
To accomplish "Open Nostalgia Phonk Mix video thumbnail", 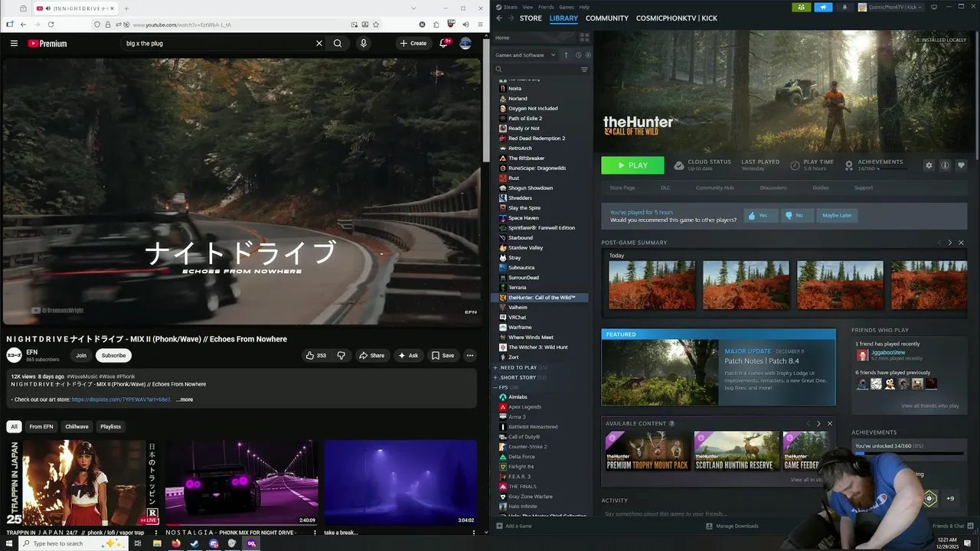I will tap(242, 482).
